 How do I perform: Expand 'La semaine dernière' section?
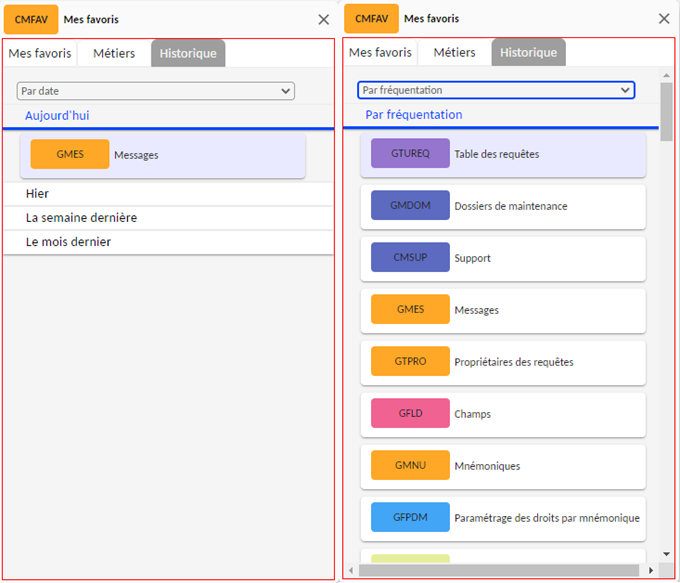(82, 218)
